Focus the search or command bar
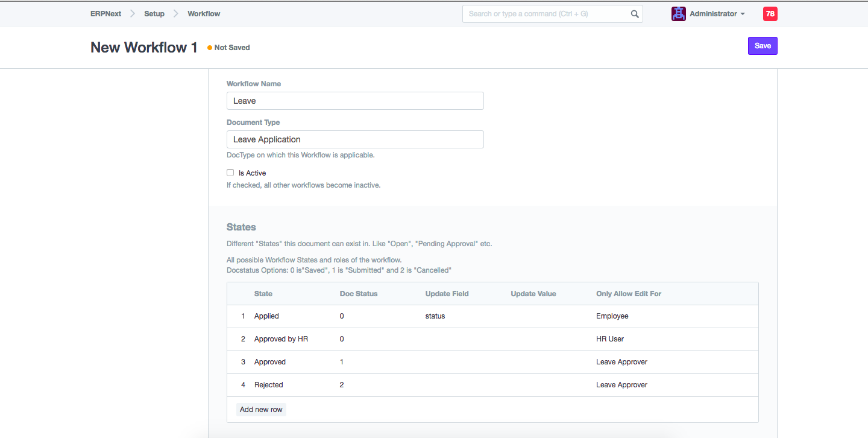The width and height of the screenshot is (868, 438). click(x=553, y=14)
